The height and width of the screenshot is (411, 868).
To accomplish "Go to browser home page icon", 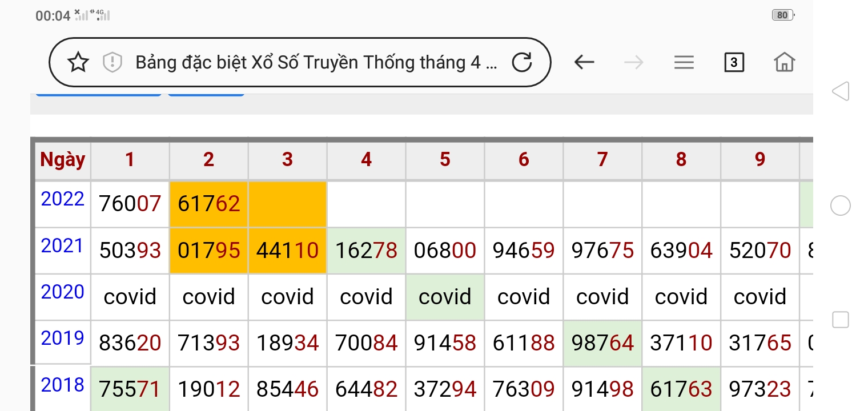I will click(784, 62).
